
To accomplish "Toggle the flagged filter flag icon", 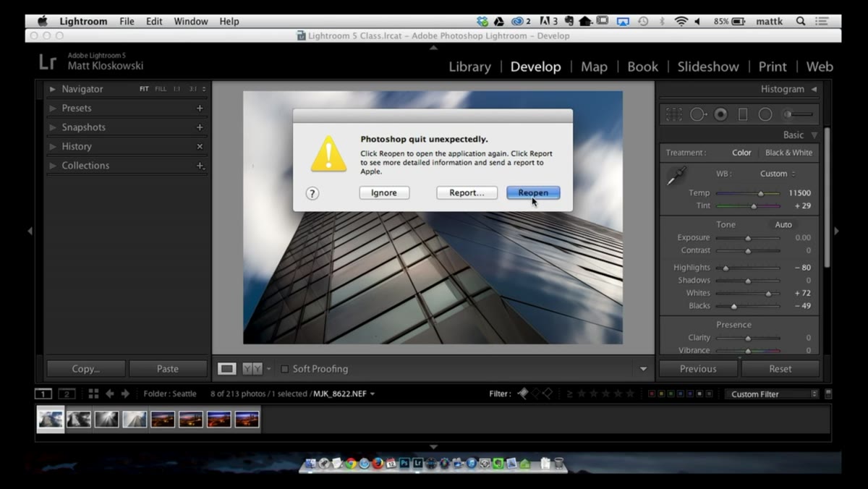I will click(523, 394).
